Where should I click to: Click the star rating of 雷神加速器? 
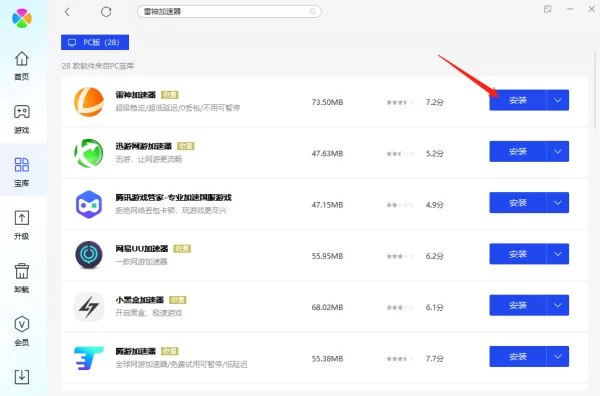[400, 103]
